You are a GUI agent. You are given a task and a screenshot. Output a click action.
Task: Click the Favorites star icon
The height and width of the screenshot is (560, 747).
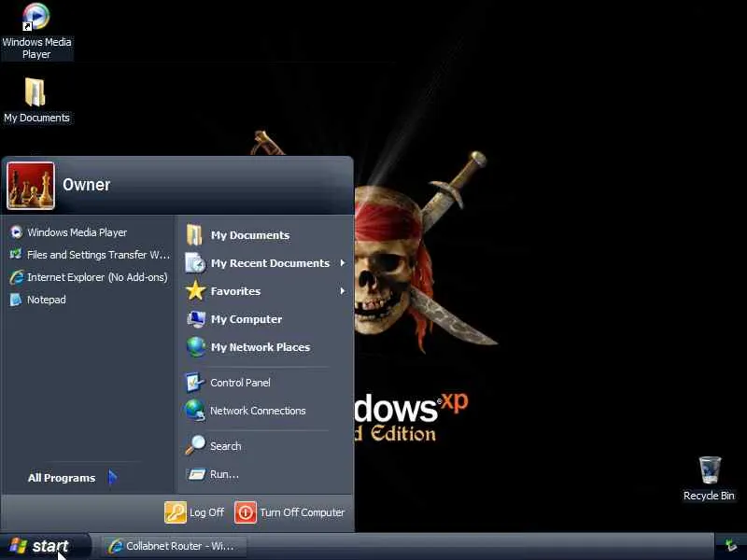pos(195,290)
